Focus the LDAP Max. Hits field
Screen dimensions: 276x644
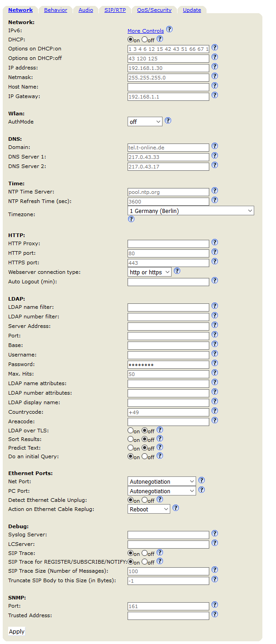(168, 374)
